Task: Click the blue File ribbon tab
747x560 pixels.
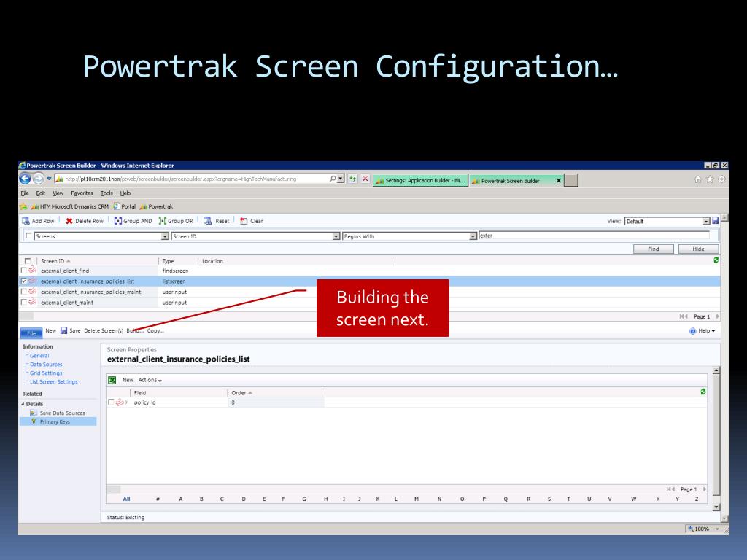Action: pos(31,332)
